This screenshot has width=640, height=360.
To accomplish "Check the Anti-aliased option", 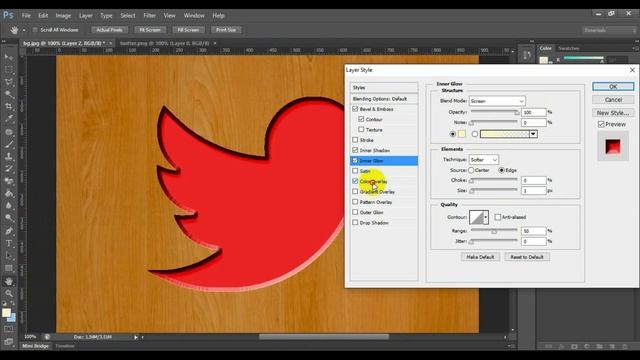I will (x=498, y=217).
